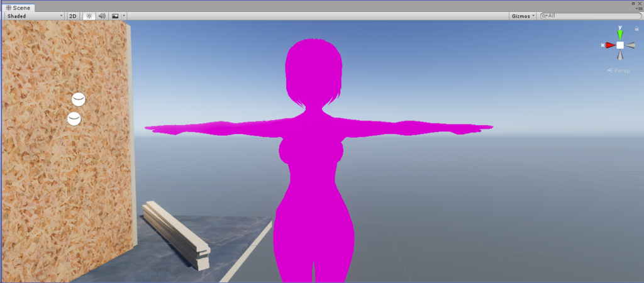The image size is (644, 283).
Task: Click the green Y axis cone
Action: pyautogui.click(x=619, y=34)
